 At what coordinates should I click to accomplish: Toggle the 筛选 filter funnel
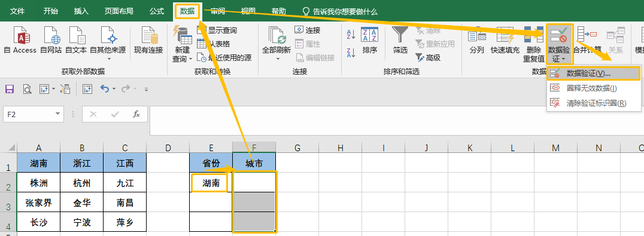(400, 40)
